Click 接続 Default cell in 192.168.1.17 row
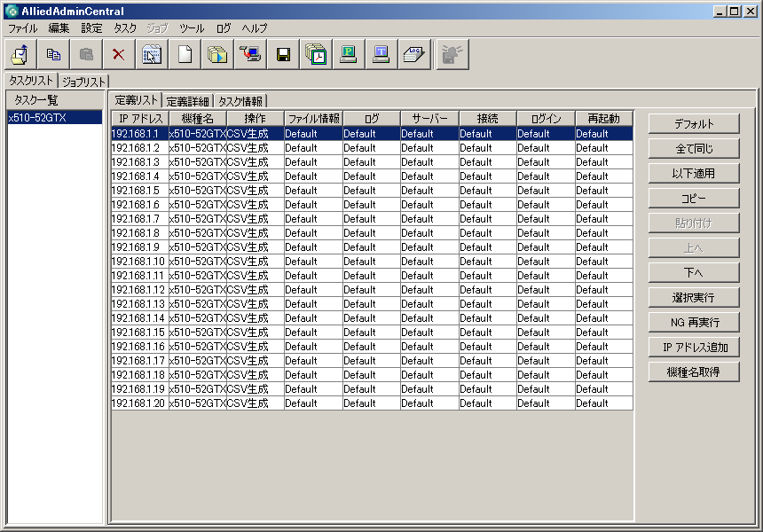This screenshot has width=763, height=532. coord(488,360)
